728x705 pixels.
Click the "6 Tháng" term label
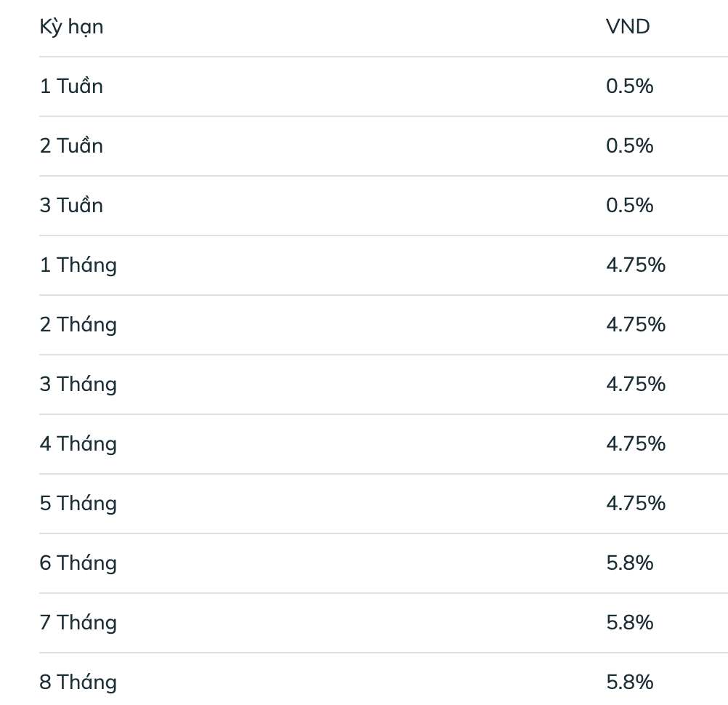click(78, 563)
